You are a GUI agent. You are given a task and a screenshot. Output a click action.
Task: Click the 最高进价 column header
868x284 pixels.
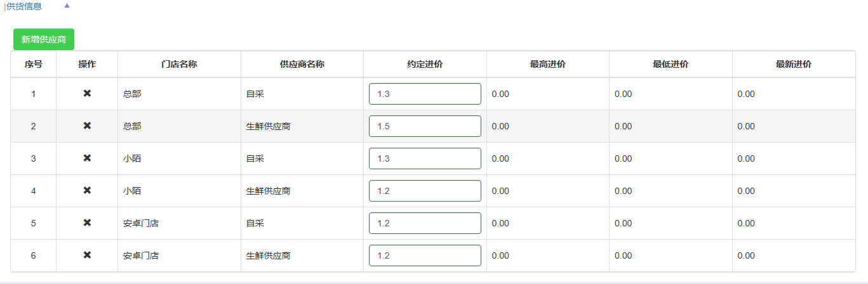tap(548, 64)
